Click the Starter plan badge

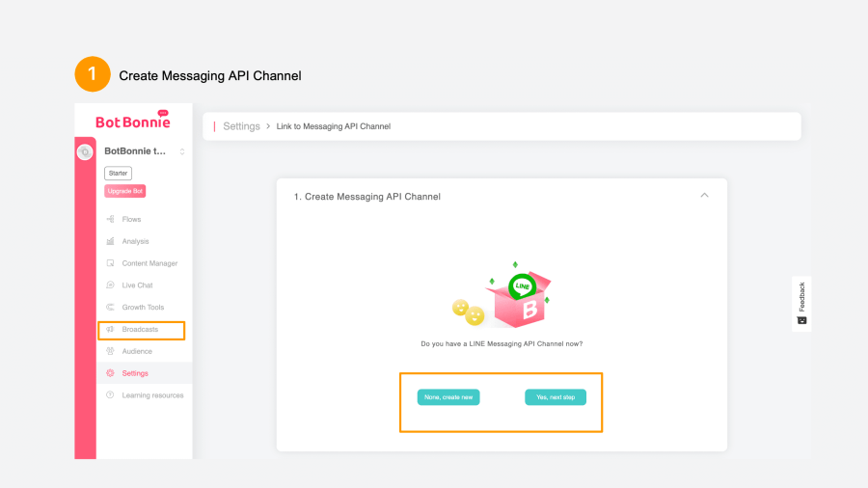tap(118, 174)
